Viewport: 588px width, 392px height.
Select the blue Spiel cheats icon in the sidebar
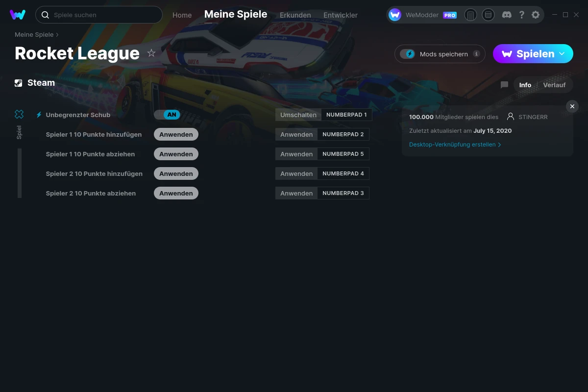click(x=19, y=114)
